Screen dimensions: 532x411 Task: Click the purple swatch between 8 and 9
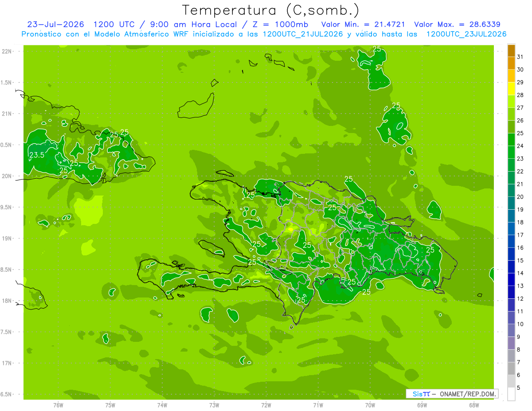point(511,344)
